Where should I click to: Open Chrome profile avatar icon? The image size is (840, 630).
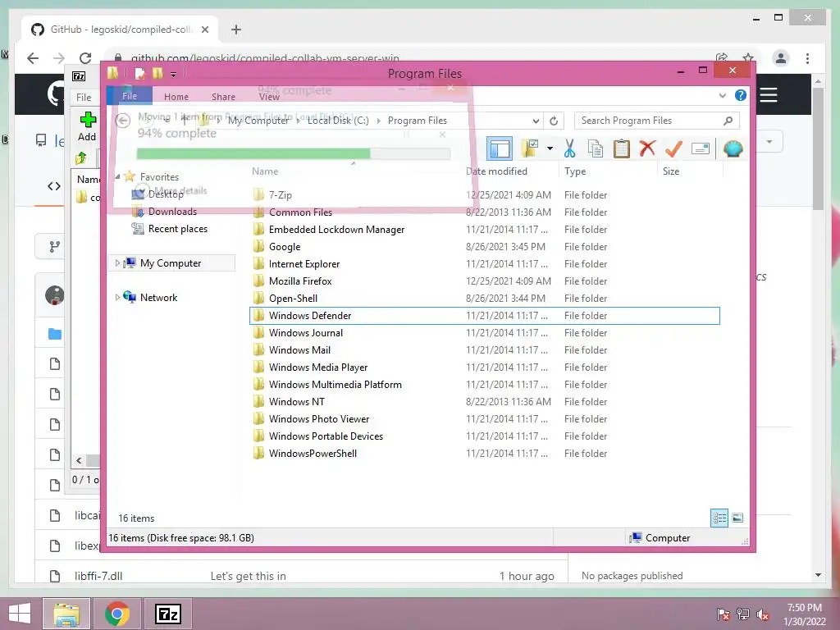click(x=781, y=58)
